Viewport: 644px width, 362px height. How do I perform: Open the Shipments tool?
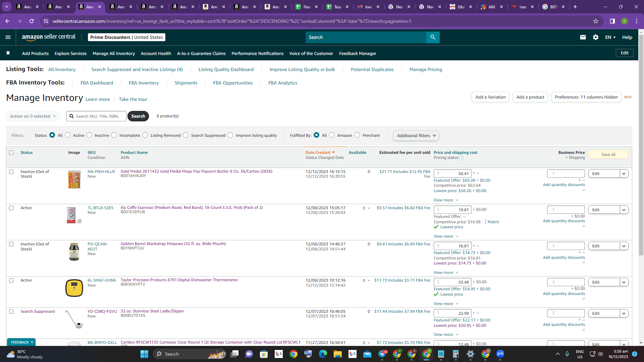pos(186,83)
